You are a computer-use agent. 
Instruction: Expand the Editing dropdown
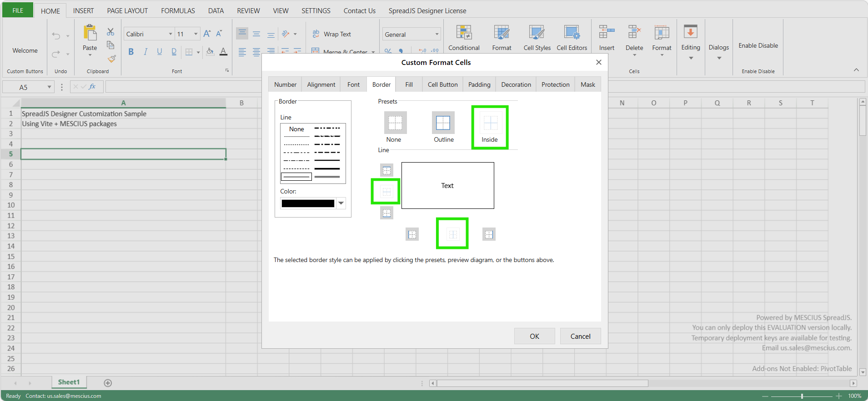[691, 58]
